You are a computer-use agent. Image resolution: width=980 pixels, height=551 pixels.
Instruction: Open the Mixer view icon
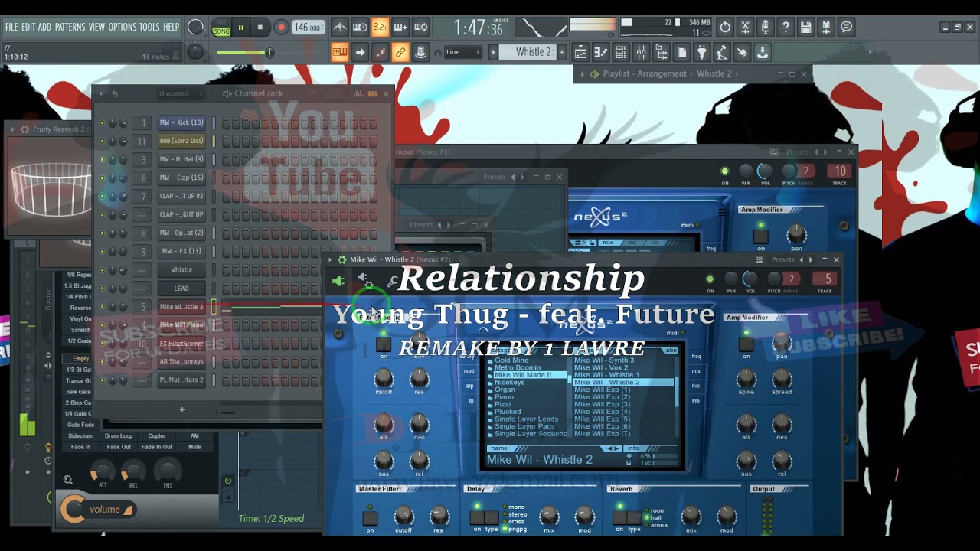pos(642,52)
